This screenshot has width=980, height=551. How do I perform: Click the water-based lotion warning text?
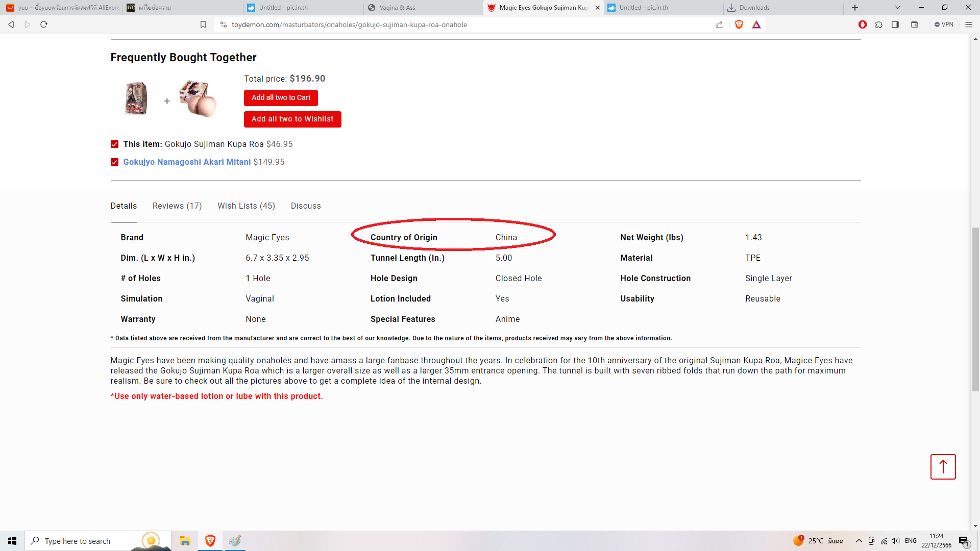[x=216, y=396]
